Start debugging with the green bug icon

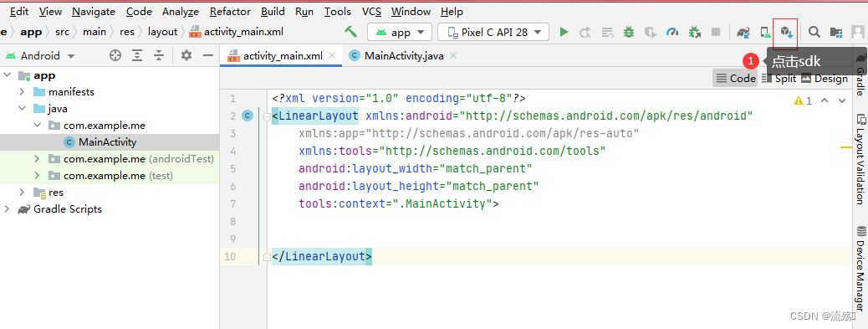(x=628, y=32)
